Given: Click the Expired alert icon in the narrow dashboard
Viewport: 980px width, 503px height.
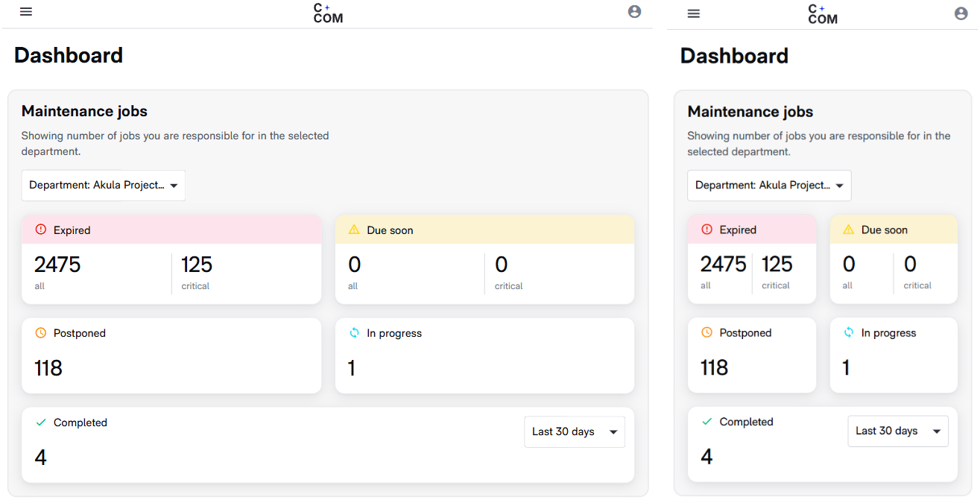Looking at the screenshot, I should point(707,230).
